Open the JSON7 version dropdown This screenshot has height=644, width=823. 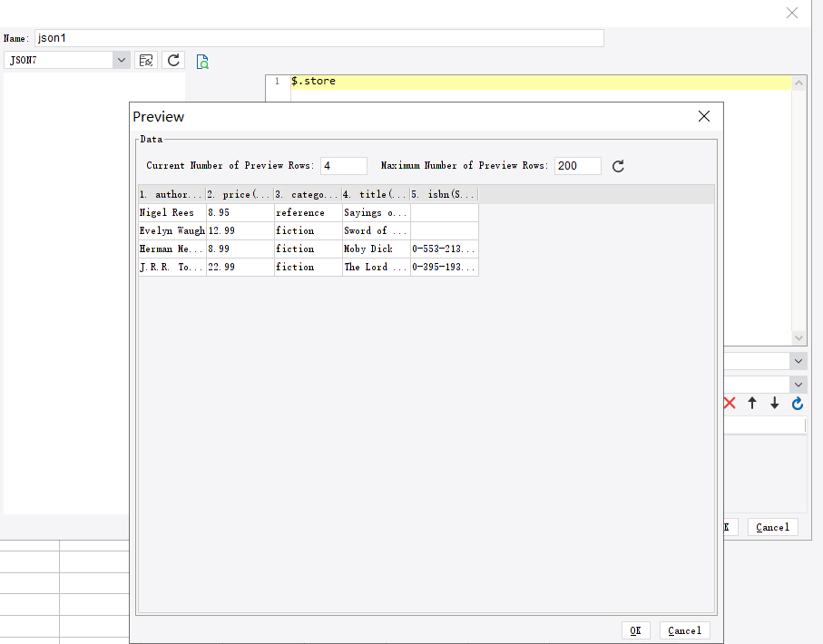pos(119,59)
